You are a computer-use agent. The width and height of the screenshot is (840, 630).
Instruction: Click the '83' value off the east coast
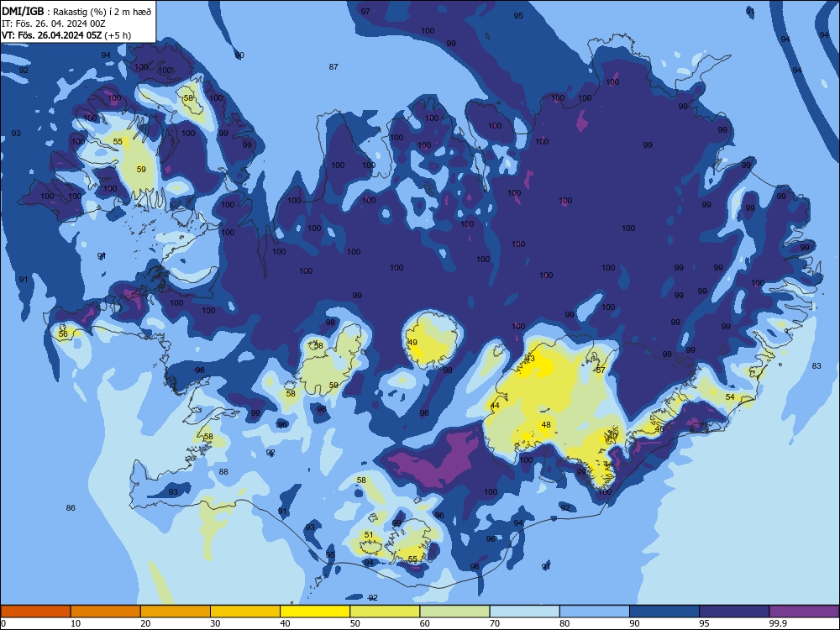(x=816, y=366)
